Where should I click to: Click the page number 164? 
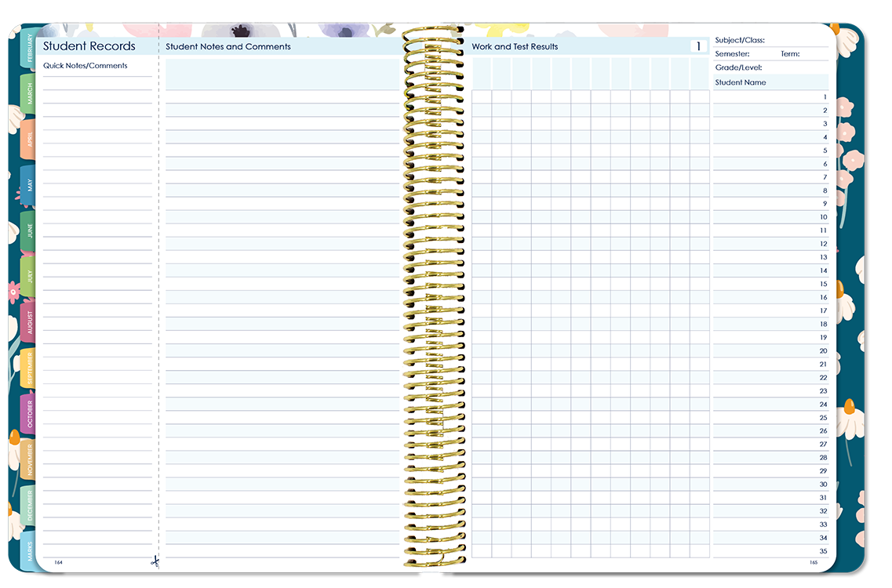(x=60, y=563)
